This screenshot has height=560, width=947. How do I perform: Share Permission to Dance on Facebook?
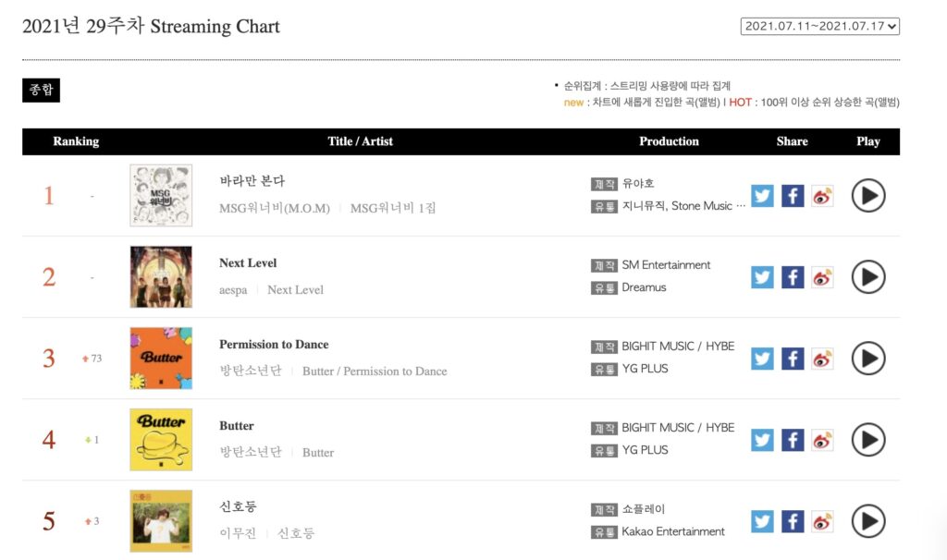793,359
